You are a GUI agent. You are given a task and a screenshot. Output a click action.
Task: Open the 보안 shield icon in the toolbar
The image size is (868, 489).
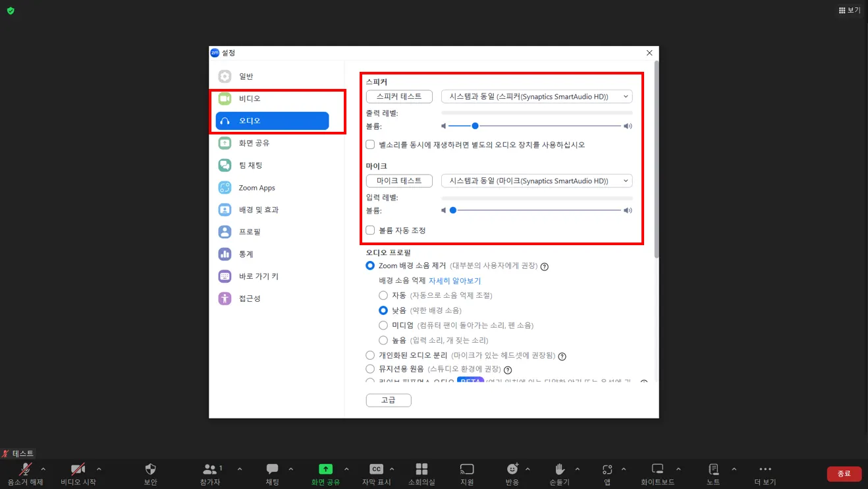(x=150, y=469)
